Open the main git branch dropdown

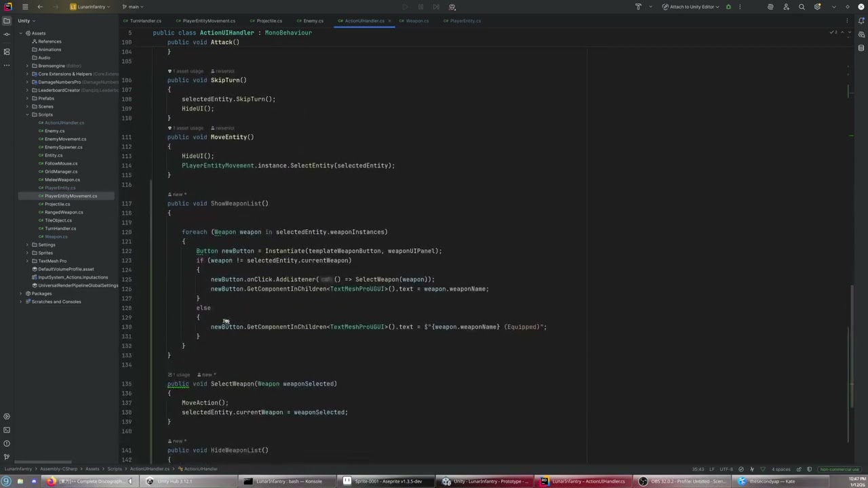(132, 7)
